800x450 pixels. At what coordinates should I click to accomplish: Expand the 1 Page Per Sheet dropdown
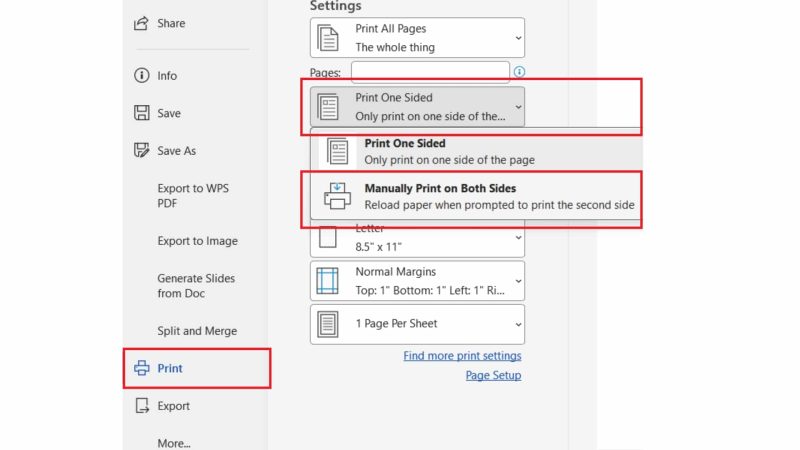417,324
